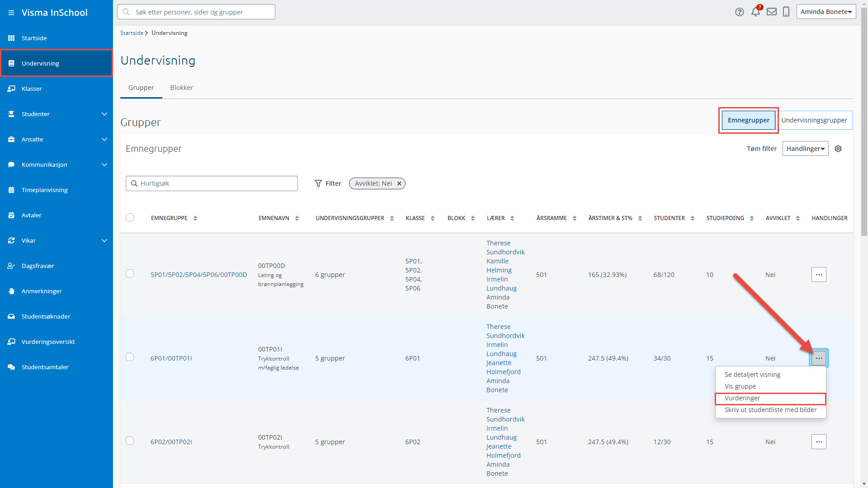868x488 pixels.
Task: Open the hamburger menu icon
Action: (x=11, y=13)
